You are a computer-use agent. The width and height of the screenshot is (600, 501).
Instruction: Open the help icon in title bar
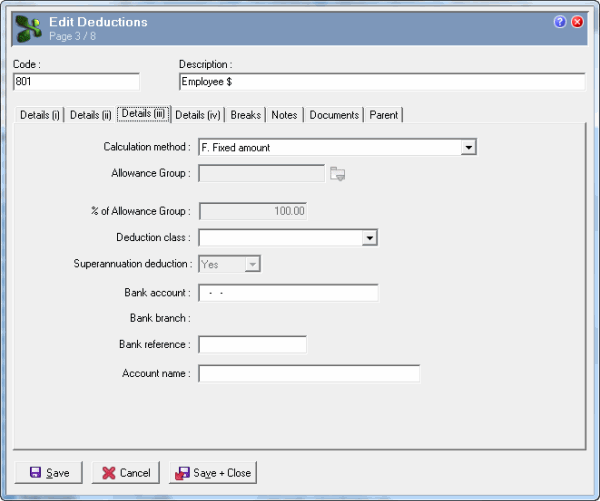[x=559, y=22]
